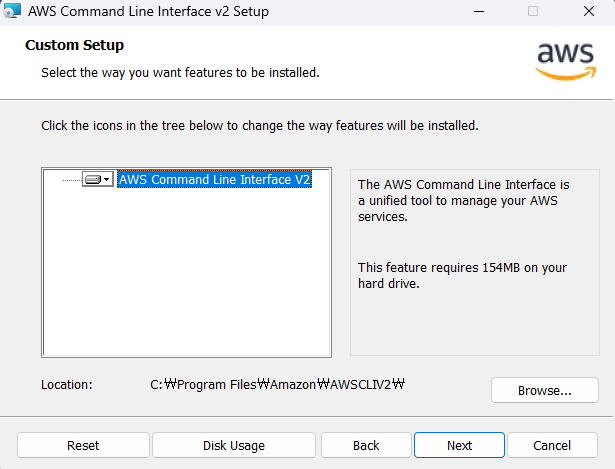Click 'Click the icons in the tree' instruction
The image size is (615, 469).
point(260,126)
